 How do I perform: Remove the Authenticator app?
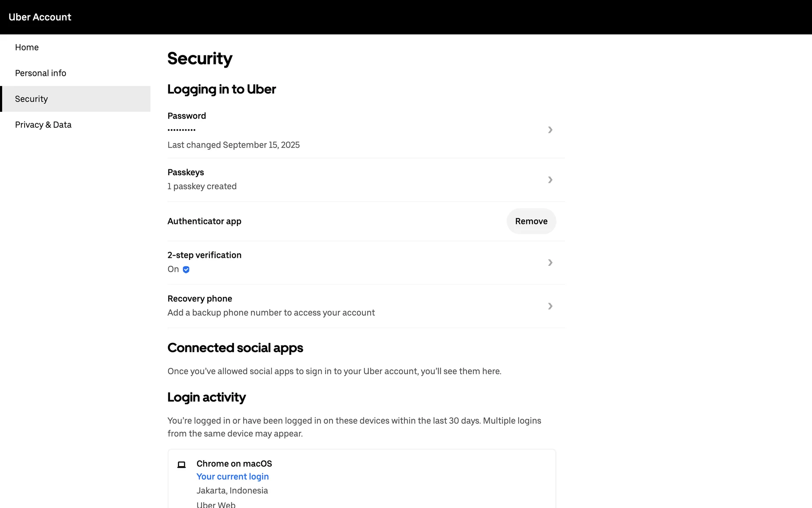(531, 221)
